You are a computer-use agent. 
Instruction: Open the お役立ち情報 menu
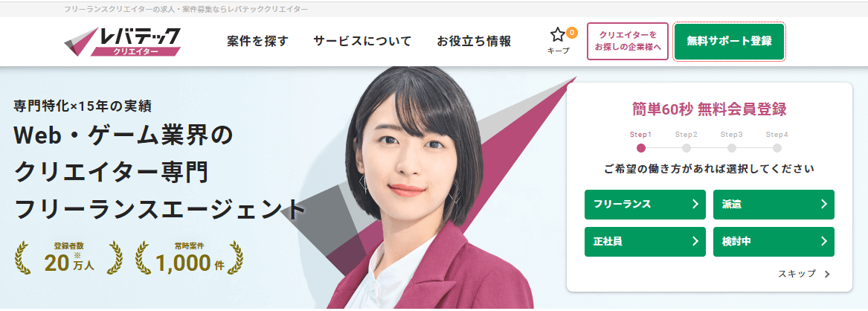pos(474,42)
